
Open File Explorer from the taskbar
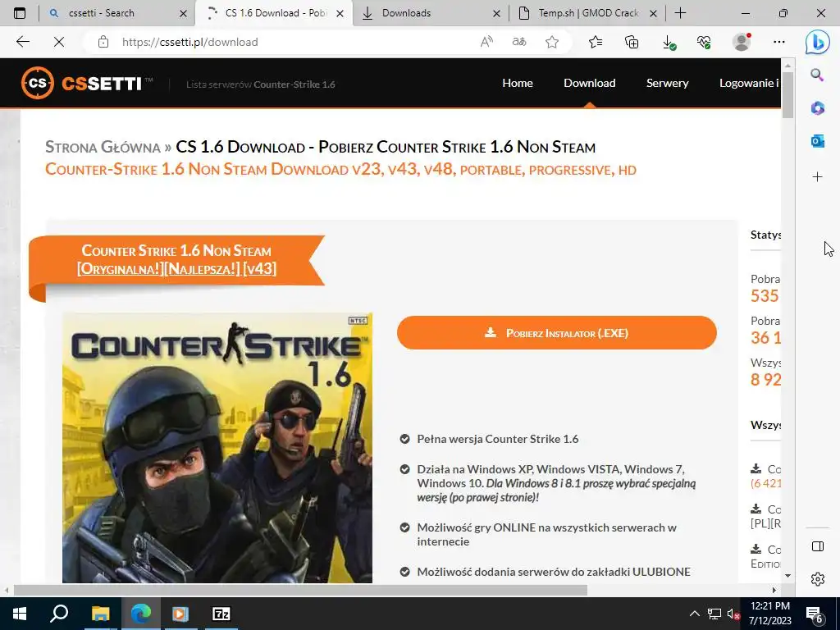coord(100,614)
